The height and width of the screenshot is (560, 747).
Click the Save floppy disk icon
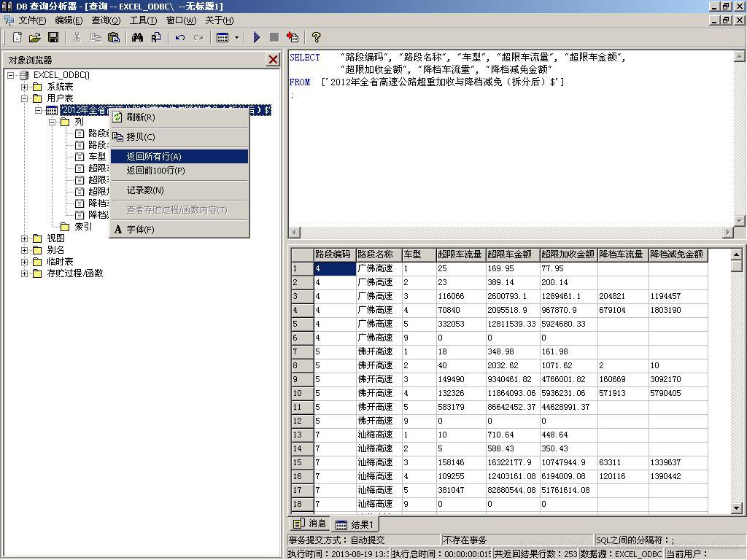tap(53, 37)
